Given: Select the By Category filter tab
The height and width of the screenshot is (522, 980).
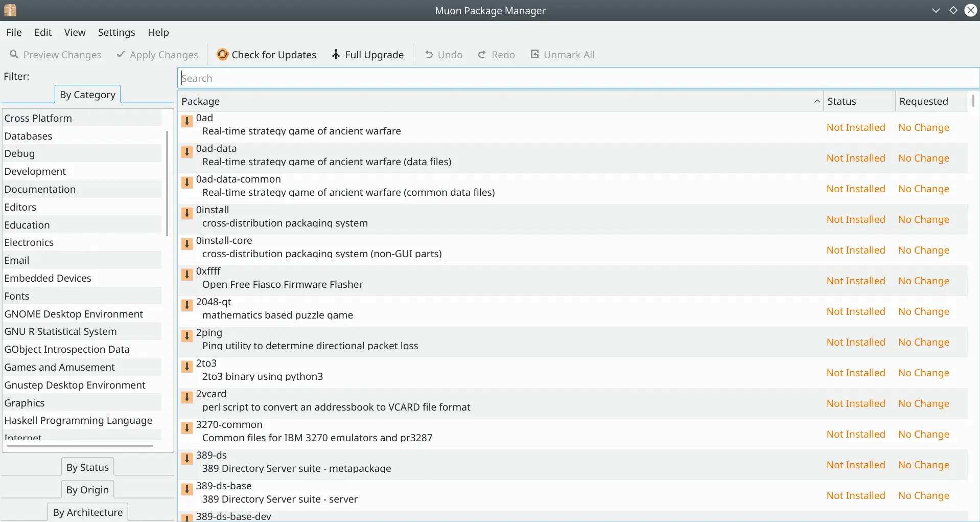Looking at the screenshot, I should (x=87, y=95).
